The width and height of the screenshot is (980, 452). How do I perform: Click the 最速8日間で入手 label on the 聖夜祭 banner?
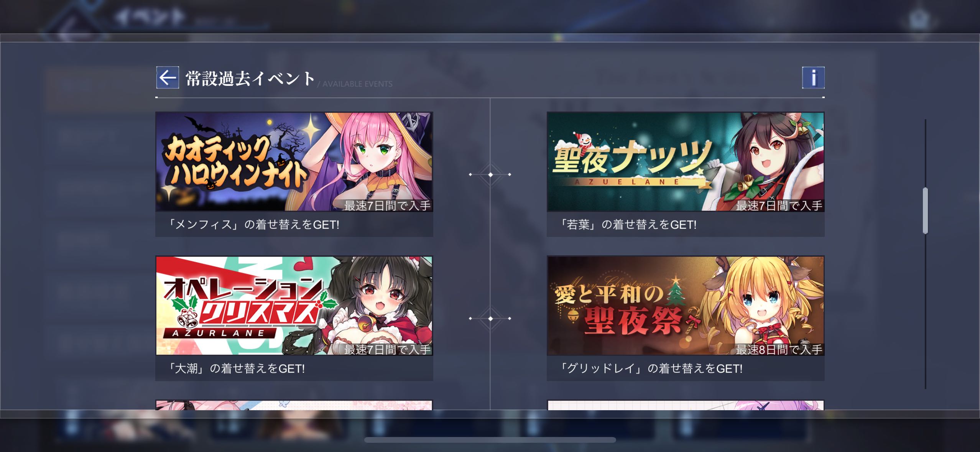click(x=779, y=350)
